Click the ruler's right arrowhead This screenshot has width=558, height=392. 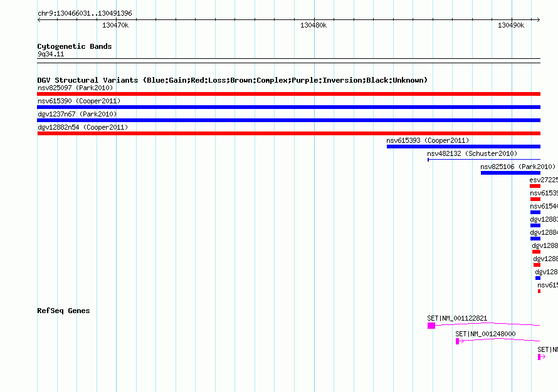539,19
